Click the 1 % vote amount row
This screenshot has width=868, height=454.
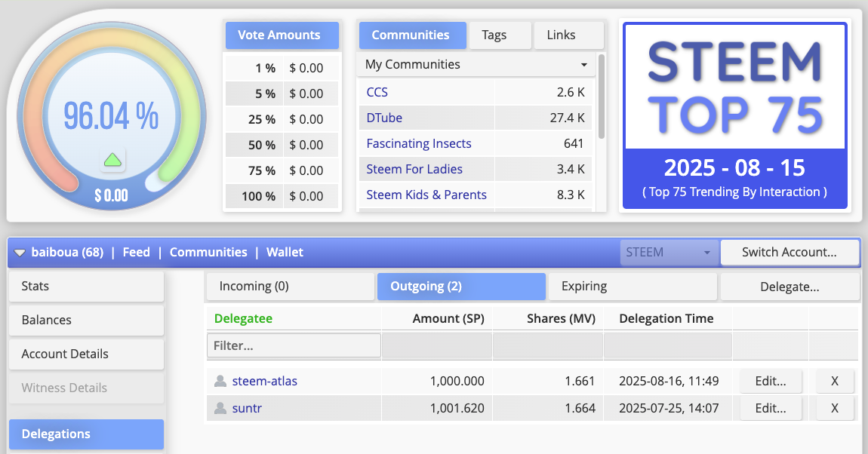point(282,68)
